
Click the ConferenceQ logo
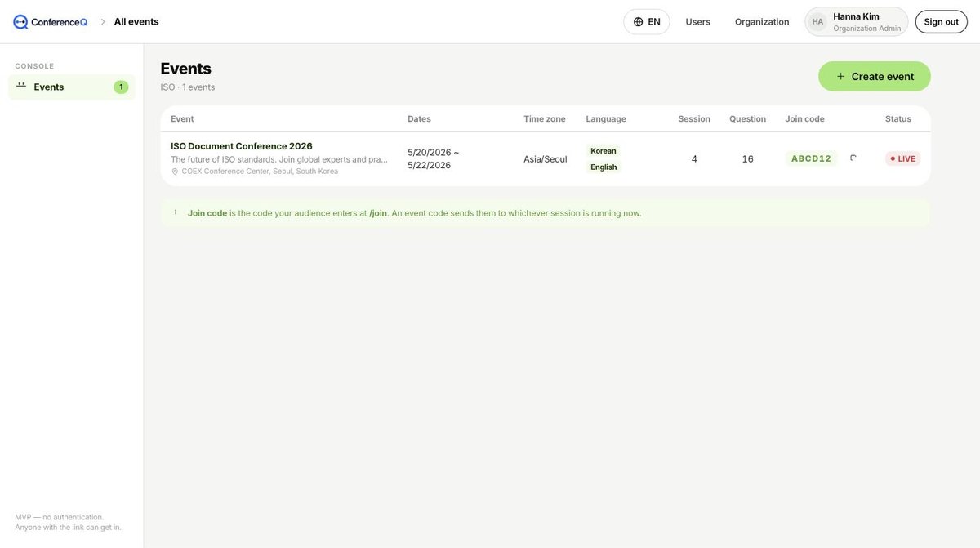pyautogui.click(x=50, y=22)
